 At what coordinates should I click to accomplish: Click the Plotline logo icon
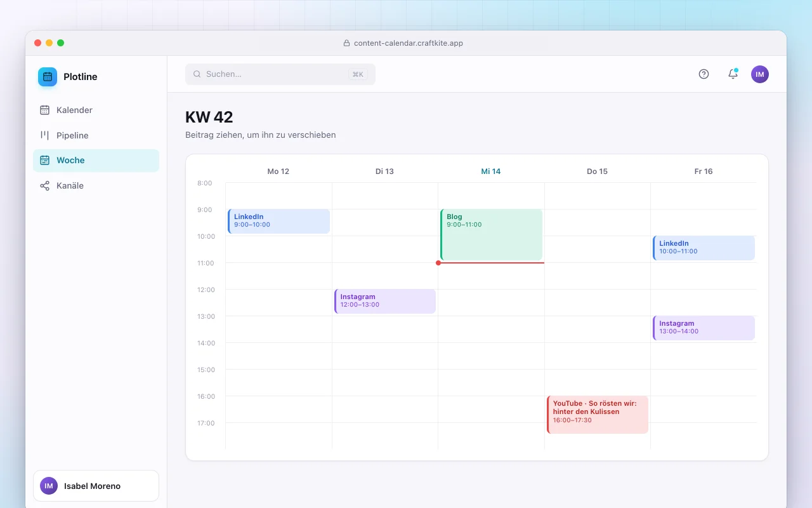[x=48, y=77]
